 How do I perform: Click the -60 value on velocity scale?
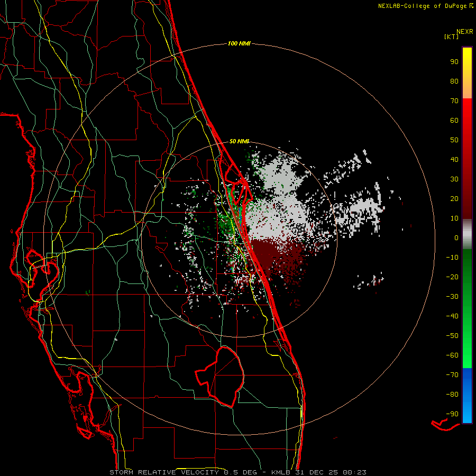(x=452, y=355)
